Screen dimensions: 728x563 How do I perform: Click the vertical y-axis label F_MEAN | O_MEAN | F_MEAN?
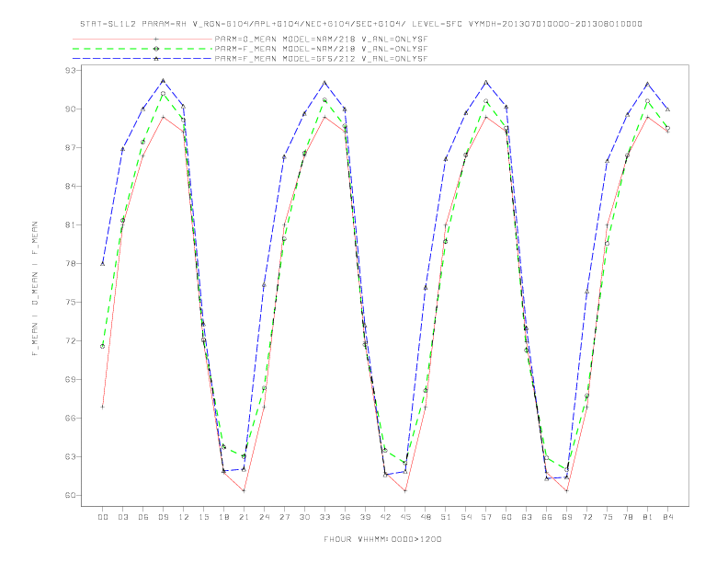point(35,289)
